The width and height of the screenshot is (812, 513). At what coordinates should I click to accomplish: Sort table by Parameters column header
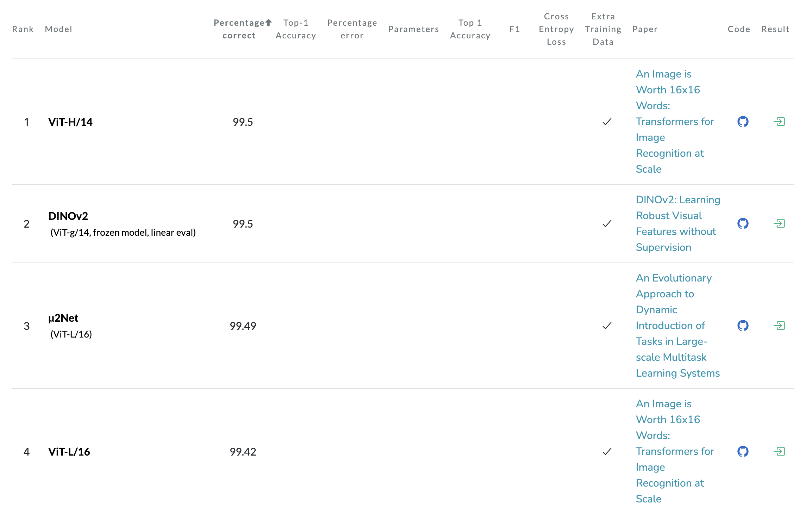413,29
